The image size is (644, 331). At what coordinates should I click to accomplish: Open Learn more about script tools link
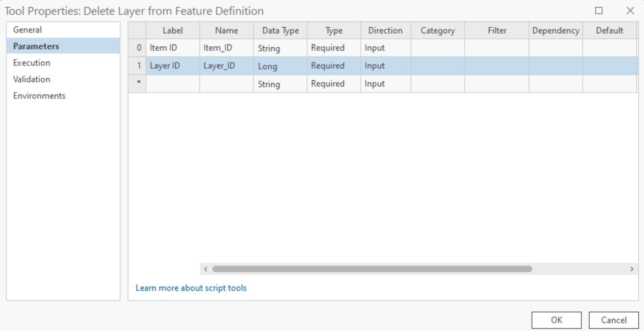pos(191,288)
